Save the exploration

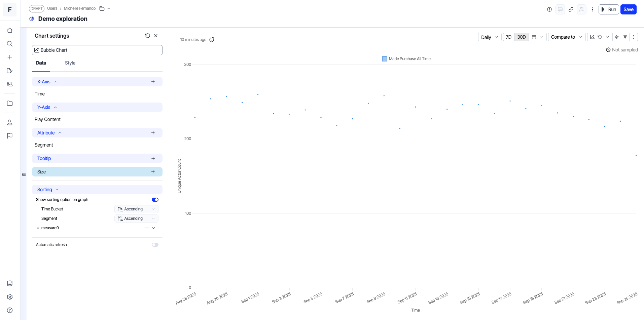pos(628,9)
